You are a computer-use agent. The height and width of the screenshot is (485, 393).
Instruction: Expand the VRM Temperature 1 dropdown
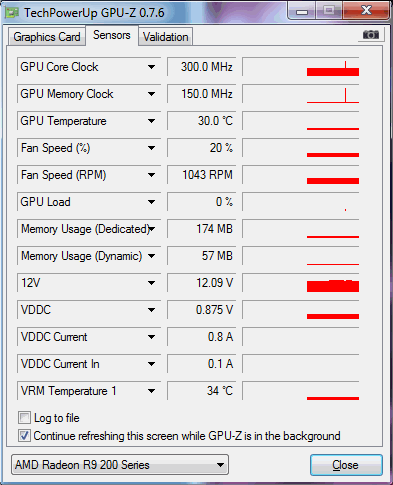click(151, 391)
